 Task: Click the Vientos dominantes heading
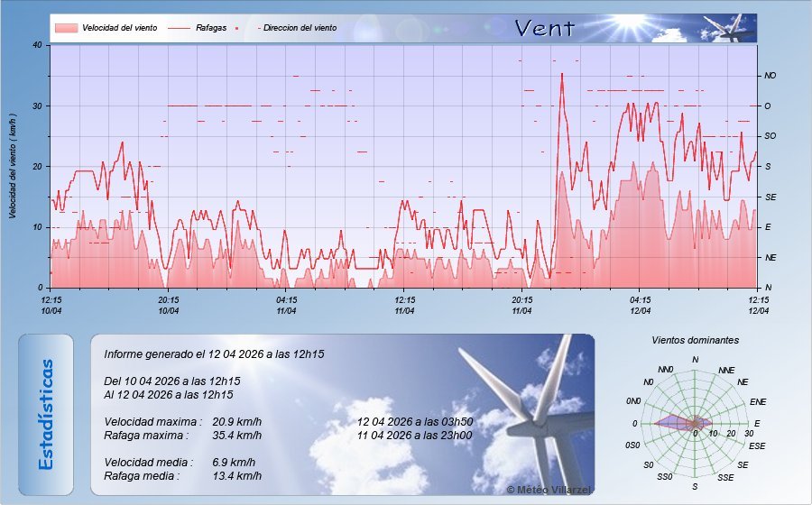695,340
